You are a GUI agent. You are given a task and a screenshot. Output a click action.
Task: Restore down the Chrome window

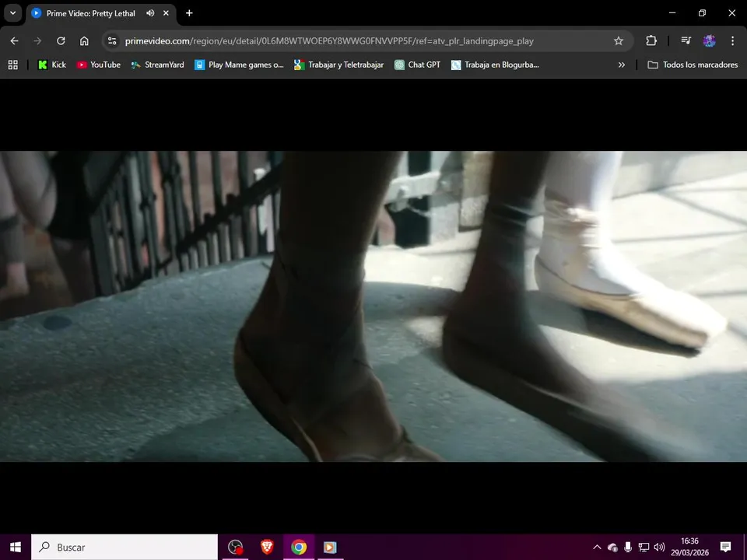tap(702, 13)
